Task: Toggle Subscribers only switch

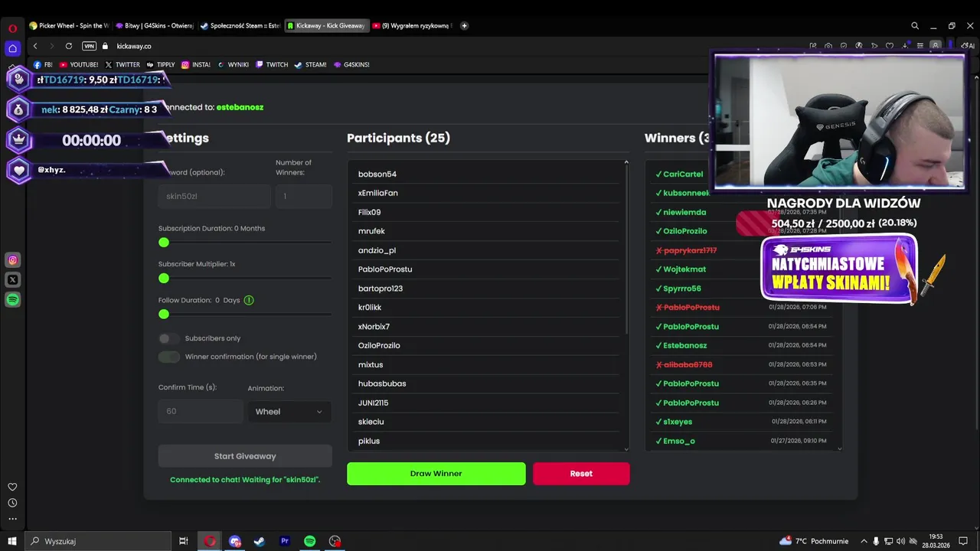Action: pos(168,338)
